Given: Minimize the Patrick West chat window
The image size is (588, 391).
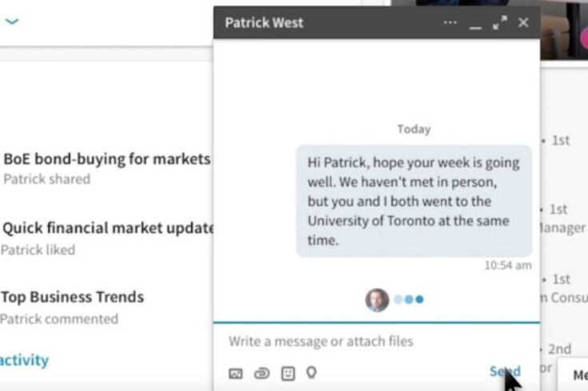Looking at the screenshot, I should 475,27.
